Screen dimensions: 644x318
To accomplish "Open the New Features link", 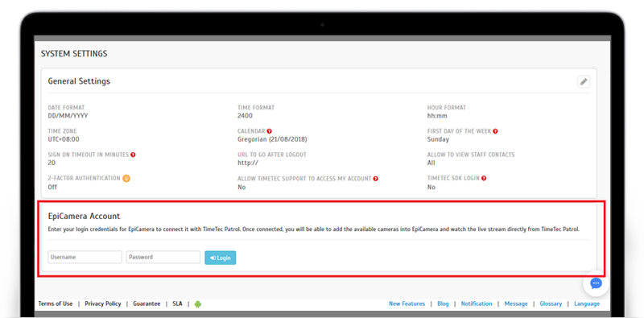I will tap(407, 304).
